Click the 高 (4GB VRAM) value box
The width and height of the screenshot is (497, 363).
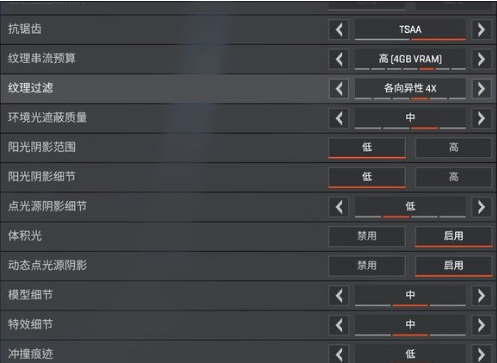(x=410, y=59)
